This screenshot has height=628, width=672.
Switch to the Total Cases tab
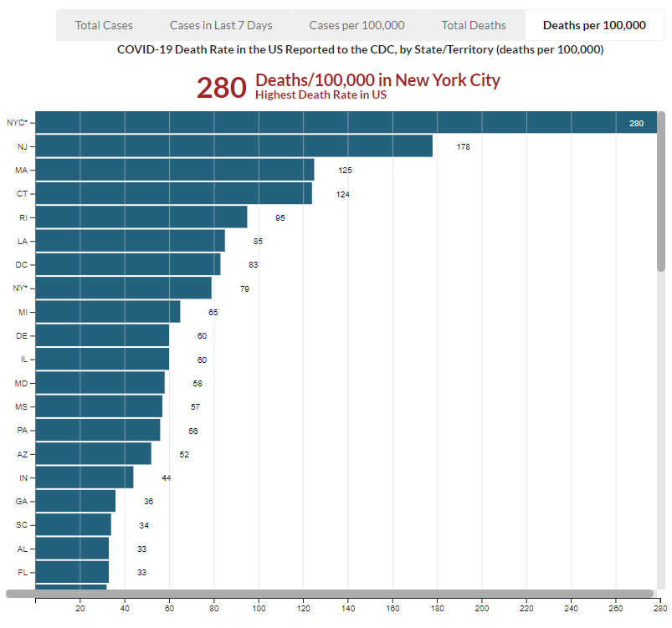pos(104,25)
